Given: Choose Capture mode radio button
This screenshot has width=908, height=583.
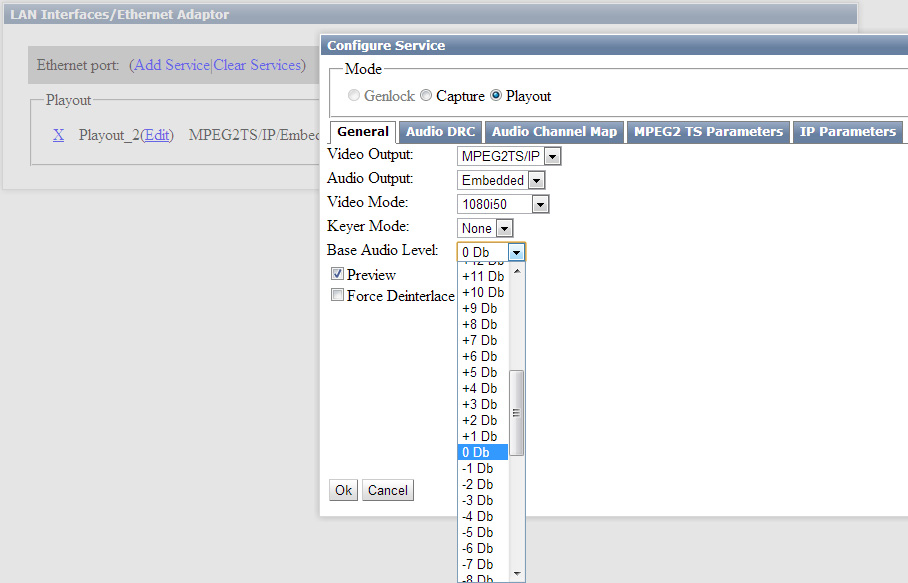Looking at the screenshot, I should pos(426,96).
